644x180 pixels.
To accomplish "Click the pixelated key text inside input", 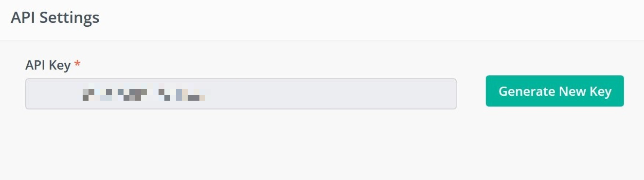I will point(144,94).
